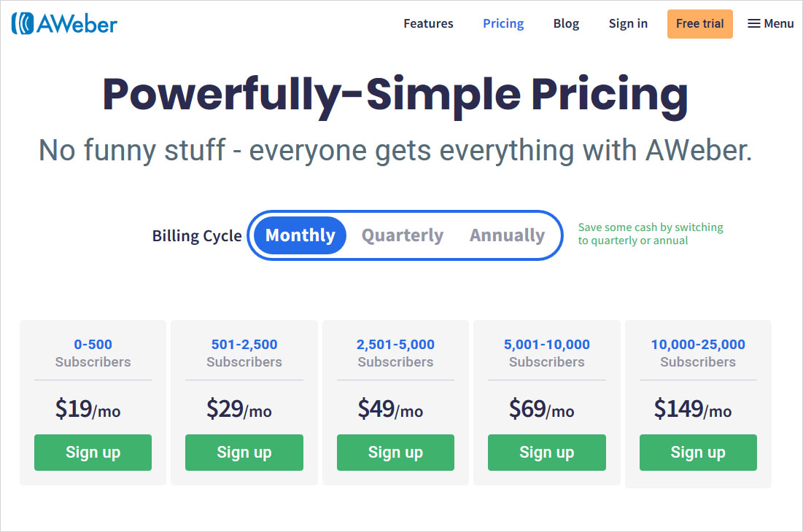Click the green save some cash note
The width and height of the screenshot is (803, 532).
[x=650, y=234]
